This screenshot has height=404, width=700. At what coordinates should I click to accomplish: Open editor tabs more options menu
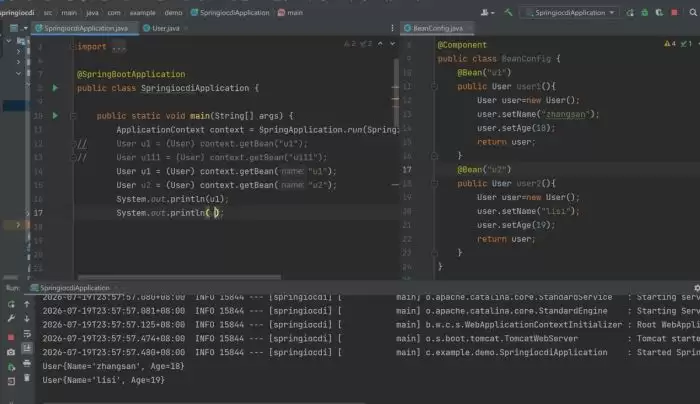click(x=392, y=28)
